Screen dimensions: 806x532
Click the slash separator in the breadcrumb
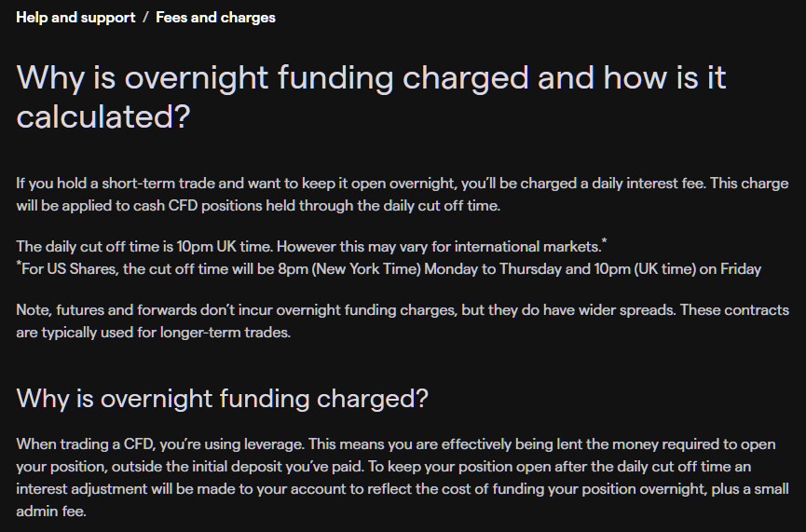145,18
